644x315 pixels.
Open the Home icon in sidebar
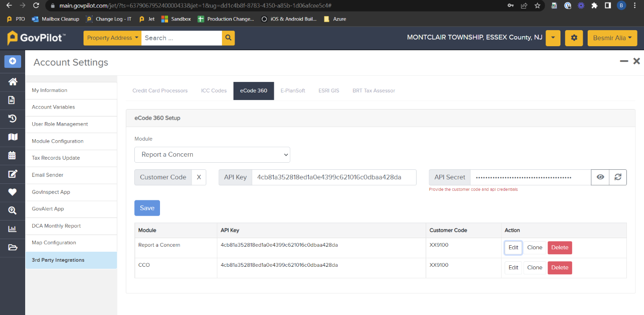13,81
